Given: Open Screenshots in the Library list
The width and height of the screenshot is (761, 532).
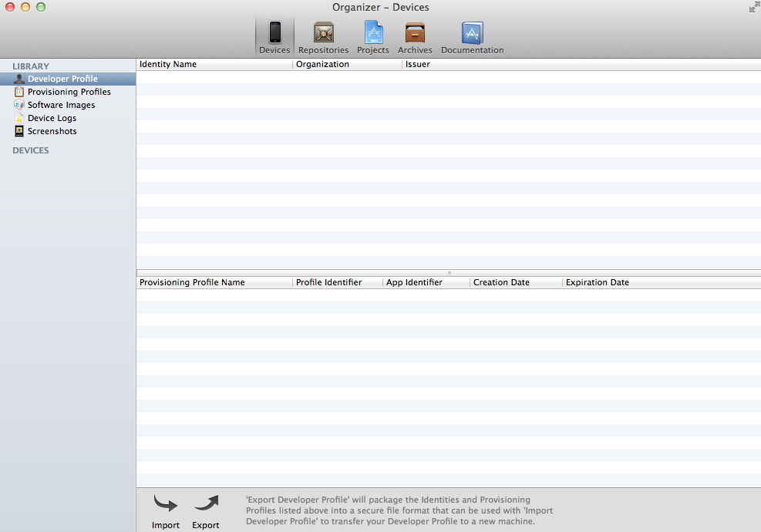Looking at the screenshot, I should (68, 131).
